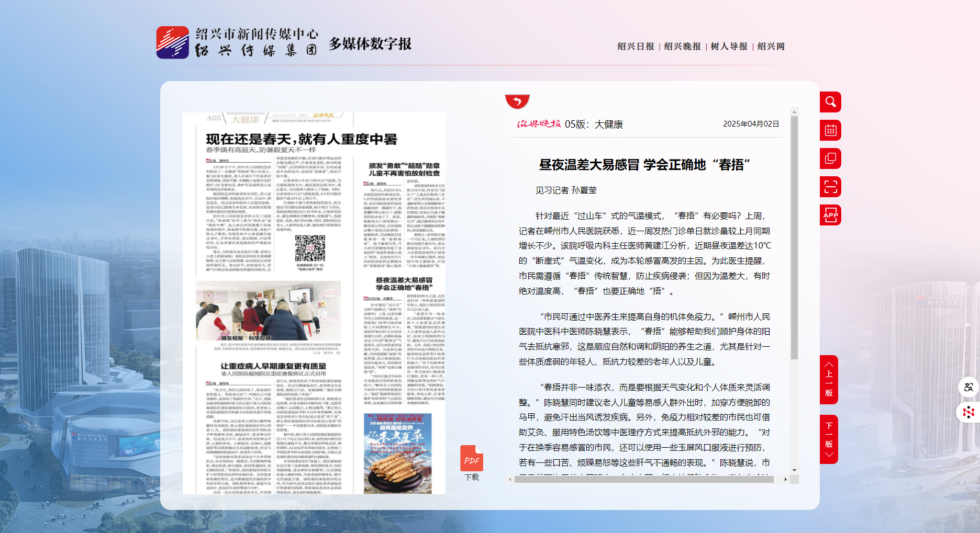Select 树人导报 in the top navigation
980x533 pixels.
point(729,47)
